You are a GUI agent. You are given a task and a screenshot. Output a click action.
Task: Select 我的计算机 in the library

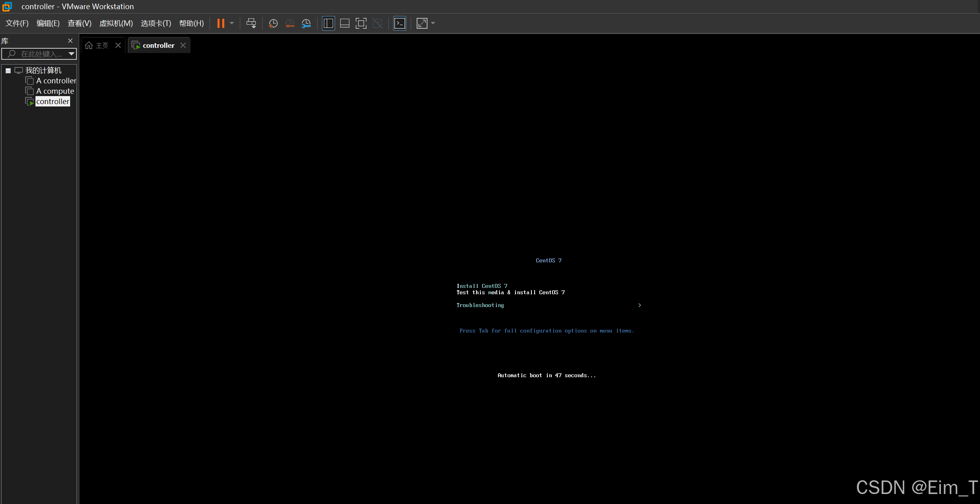43,71
